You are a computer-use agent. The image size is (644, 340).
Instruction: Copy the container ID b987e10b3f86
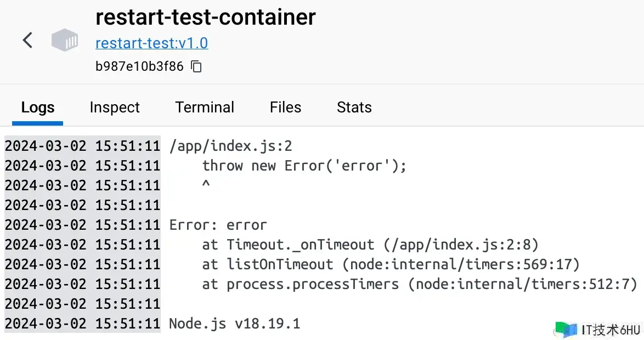(196, 67)
